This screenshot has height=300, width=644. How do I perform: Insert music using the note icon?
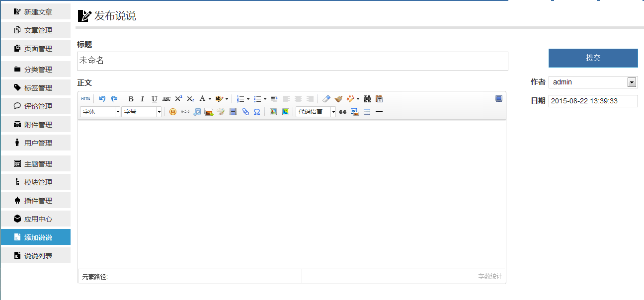197,112
